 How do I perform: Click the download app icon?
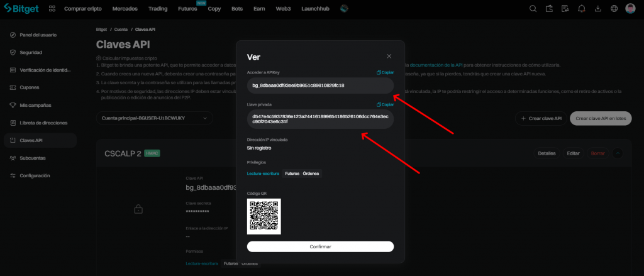coord(598,9)
